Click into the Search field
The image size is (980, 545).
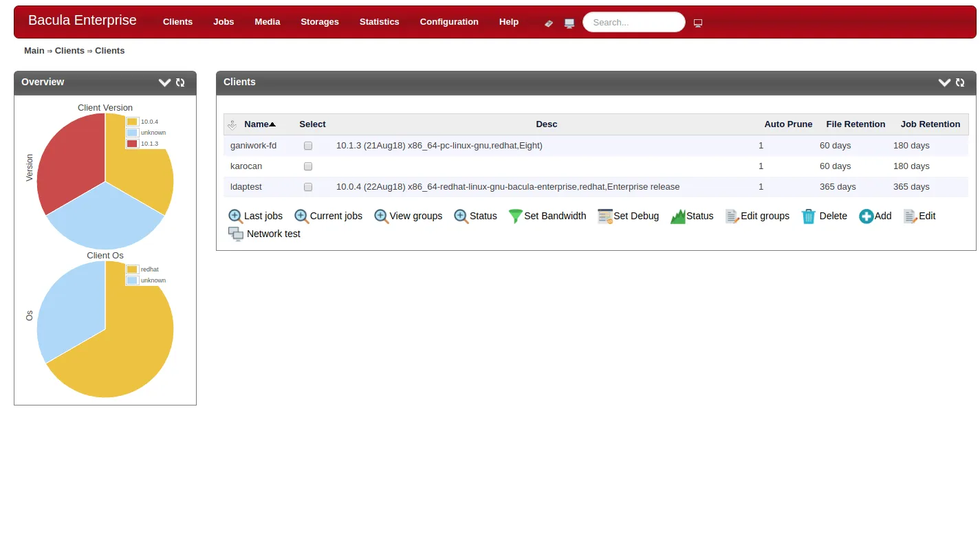pyautogui.click(x=634, y=22)
